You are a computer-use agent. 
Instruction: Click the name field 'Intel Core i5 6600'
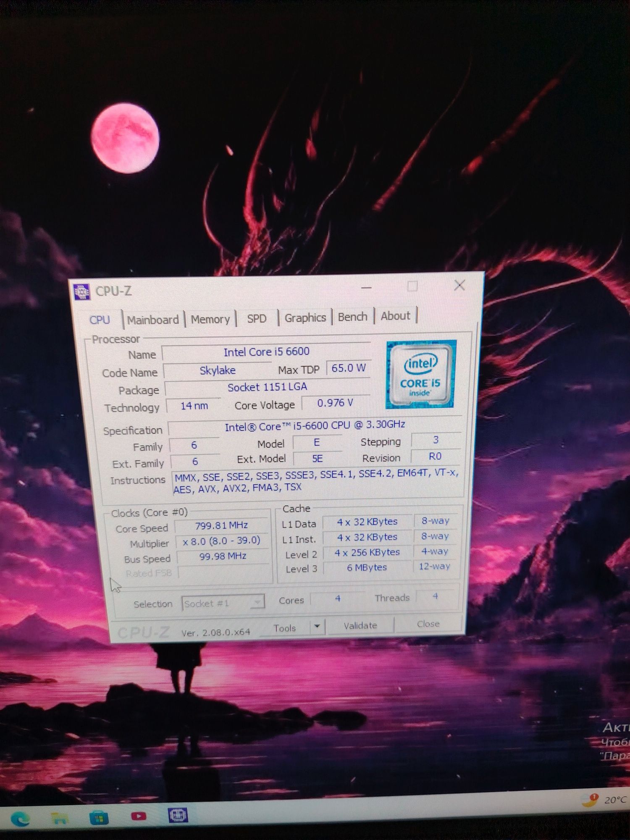266,352
